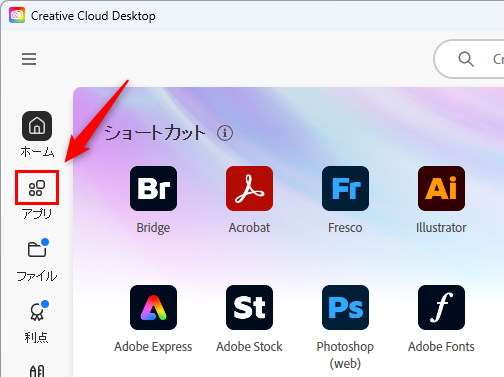Open the hamburger menu
504x377 pixels.
point(29,59)
